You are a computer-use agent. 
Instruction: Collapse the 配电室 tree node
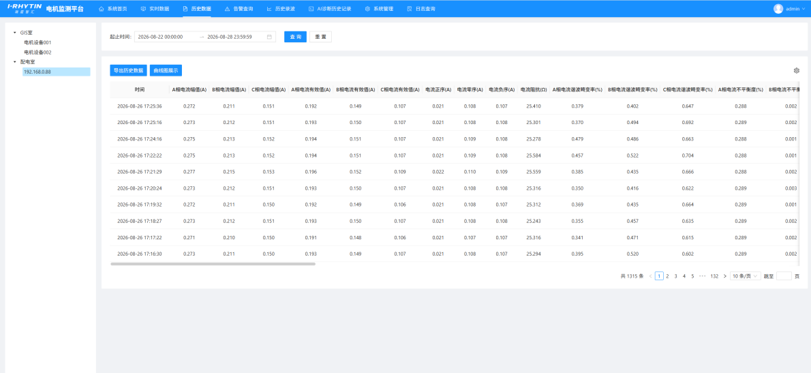coord(14,62)
